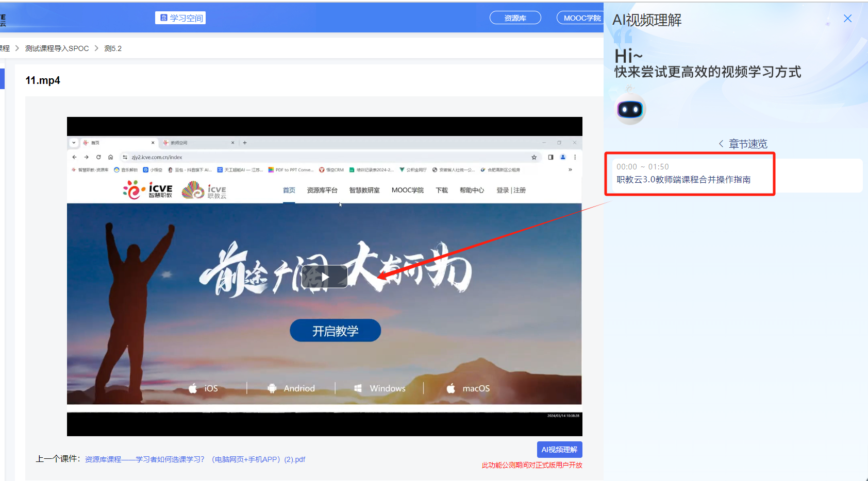Click the 开启教学 blue button
The image size is (868, 481).
click(335, 330)
